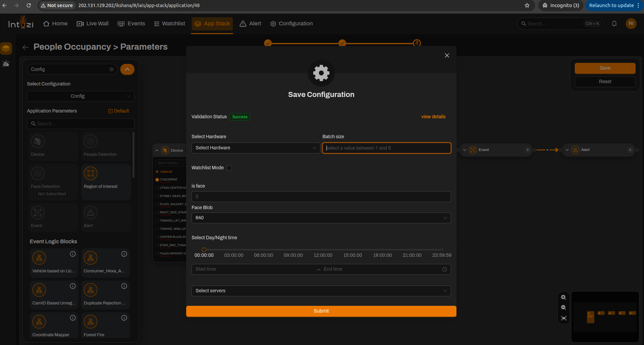Viewport: 644px width, 345px height.
Task: Open the Select servers dropdown
Action: point(321,291)
